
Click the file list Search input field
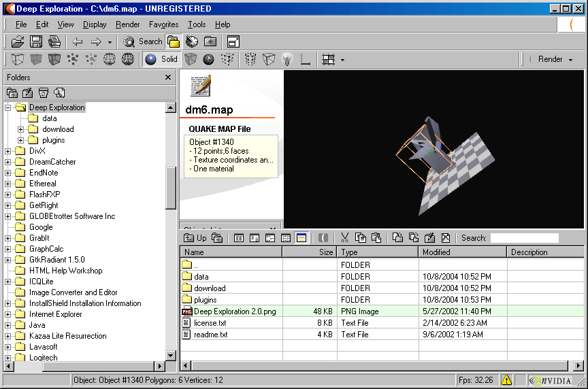(x=524, y=238)
